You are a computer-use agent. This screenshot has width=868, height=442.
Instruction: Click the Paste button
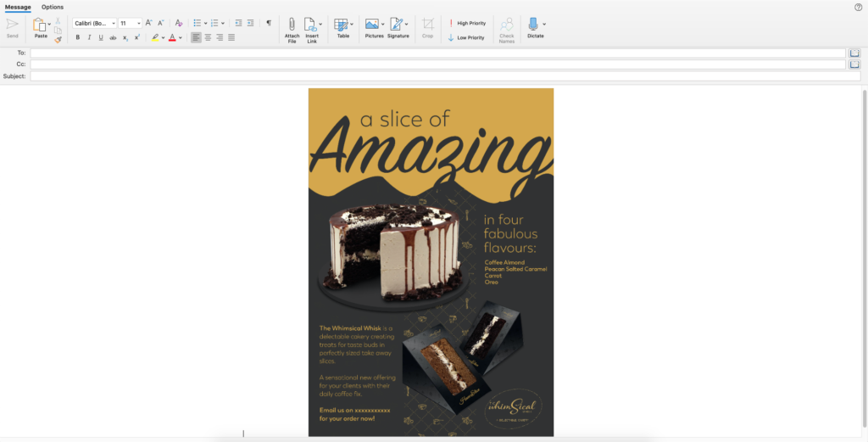(39, 25)
